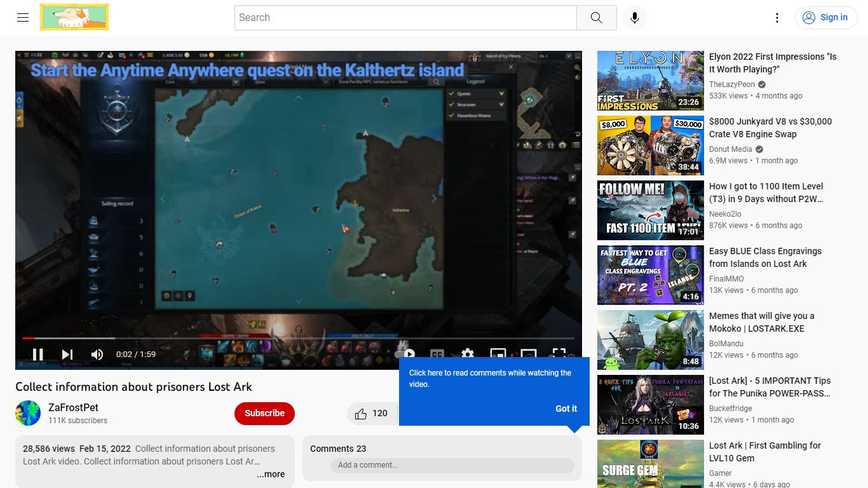
Task: Open the $8000 Junkyard V8 video title
Action: click(770, 128)
